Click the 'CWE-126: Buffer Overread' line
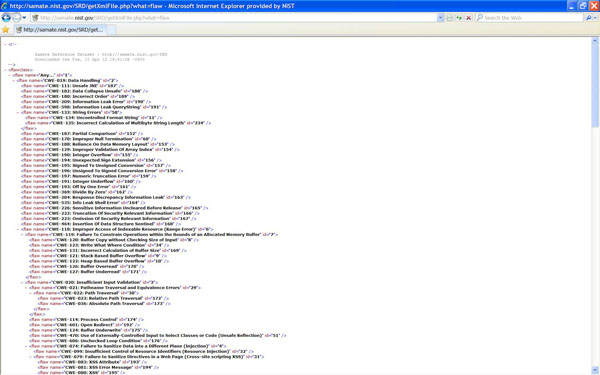Viewport: 600px width, 375px height. pyautogui.click(x=87, y=266)
